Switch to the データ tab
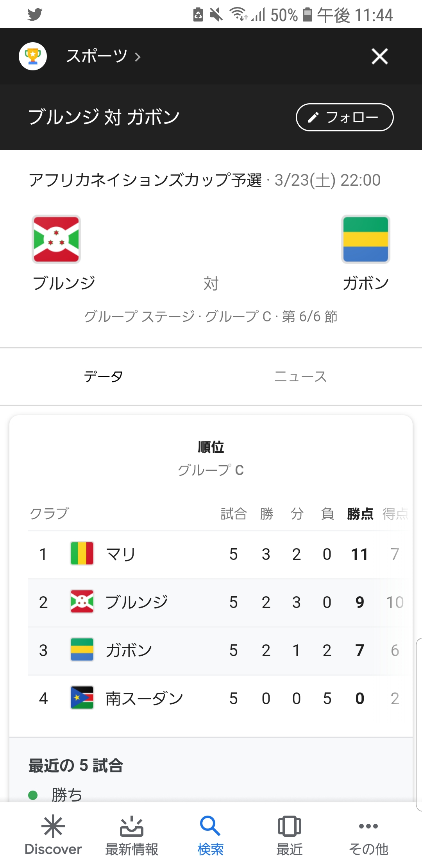The width and height of the screenshot is (422, 868). [104, 377]
